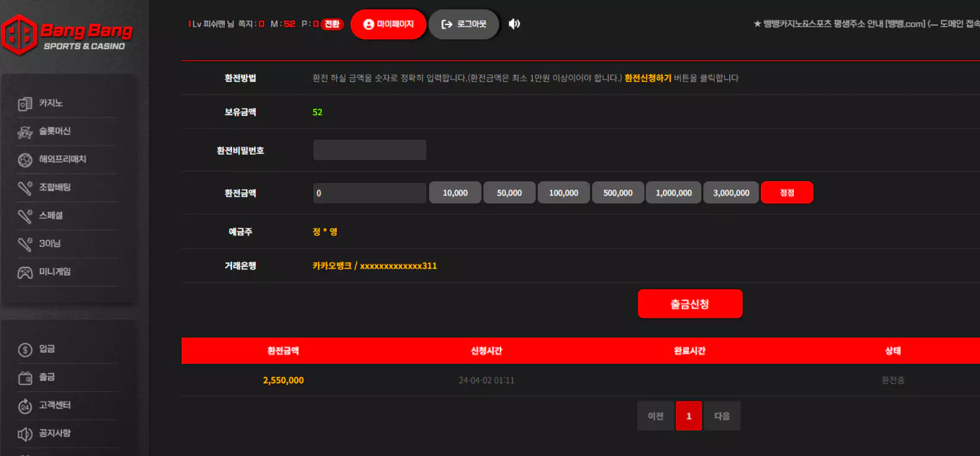Add 100,000 to withdrawal amount

563,193
